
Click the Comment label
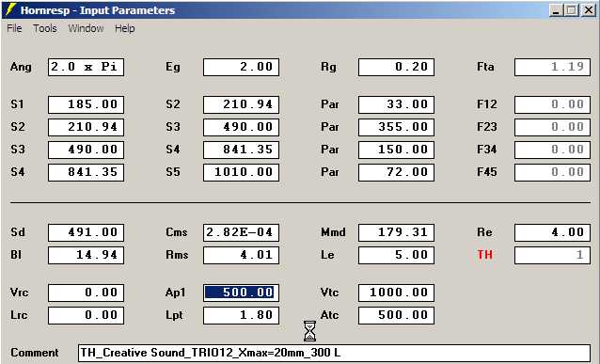(35, 353)
